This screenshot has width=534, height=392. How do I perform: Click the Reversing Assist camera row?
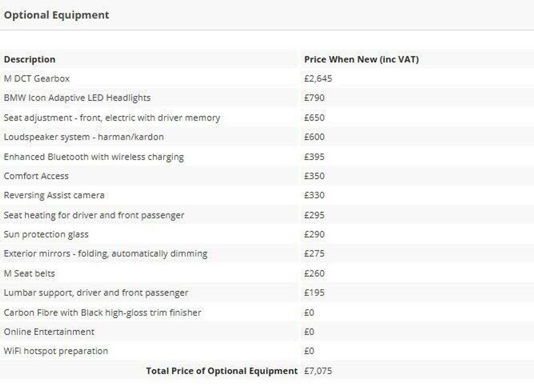[54, 195]
